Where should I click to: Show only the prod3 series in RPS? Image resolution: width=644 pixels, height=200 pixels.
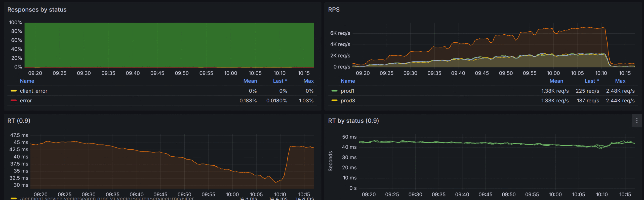348,101
